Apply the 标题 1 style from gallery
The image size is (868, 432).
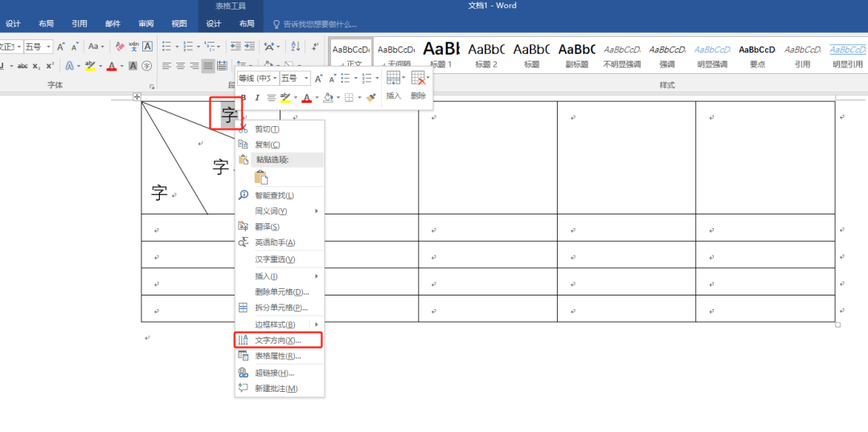click(x=441, y=53)
